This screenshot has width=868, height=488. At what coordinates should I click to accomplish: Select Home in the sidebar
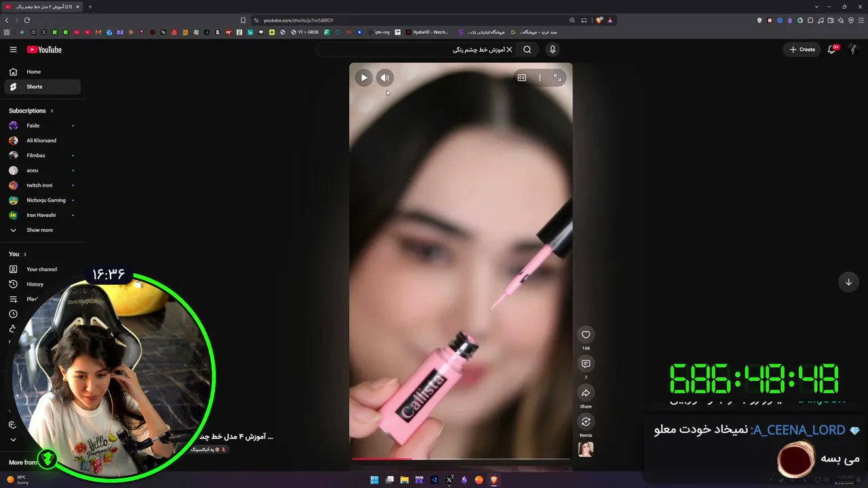(42, 72)
